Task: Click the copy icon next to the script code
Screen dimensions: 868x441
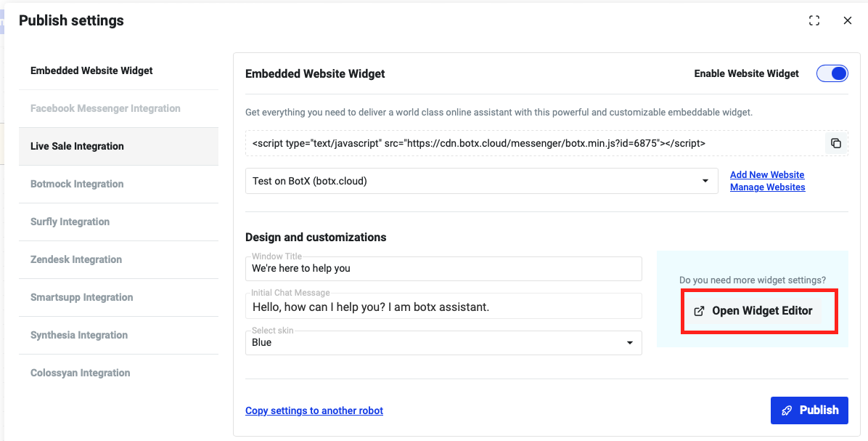Action: tap(835, 143)
